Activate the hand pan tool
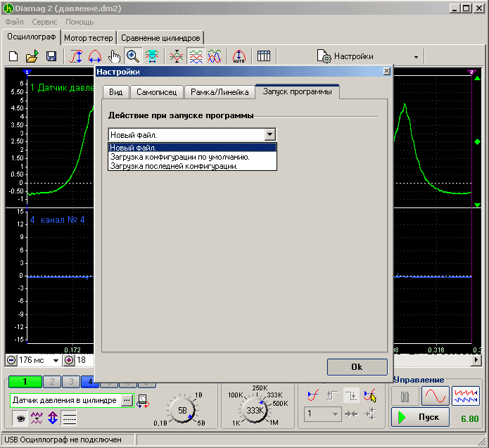Screen dimensions: 489x448 tap(114, 56)
